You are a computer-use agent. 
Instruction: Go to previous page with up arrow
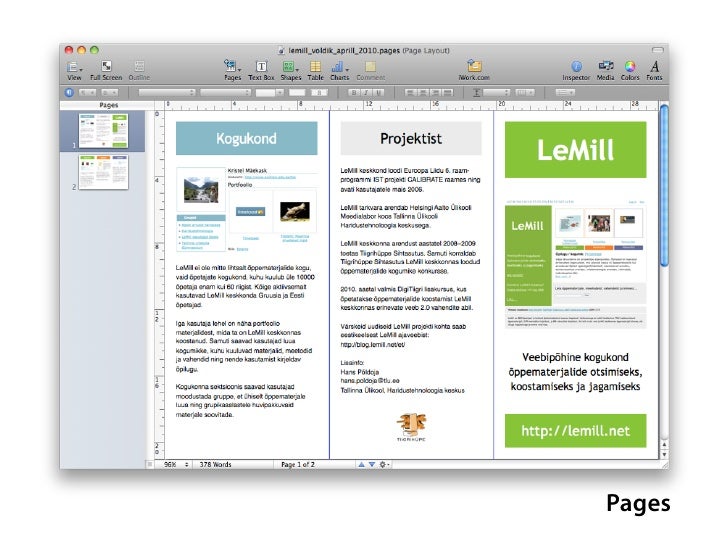pyautogui.click(x=361, y=464)
